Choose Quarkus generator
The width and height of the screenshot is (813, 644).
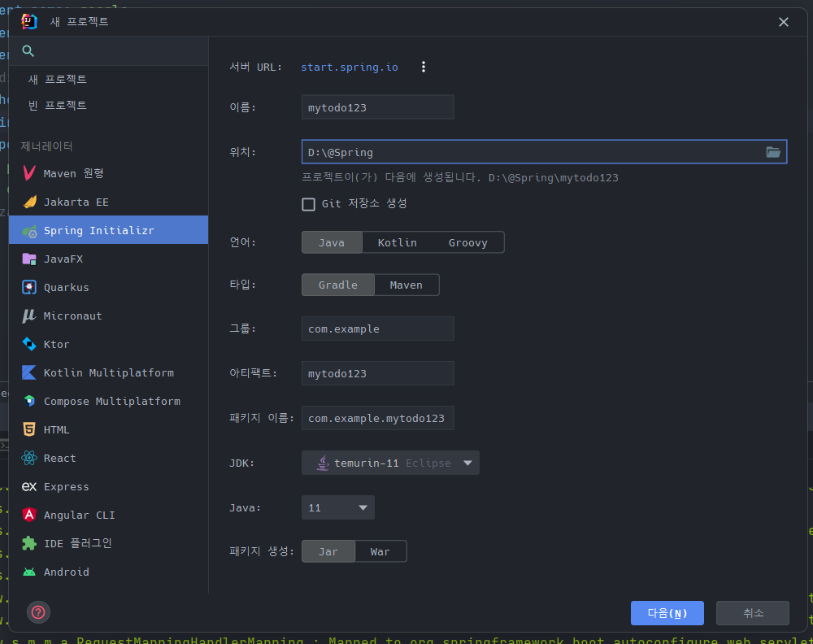(x=108, y=287)
